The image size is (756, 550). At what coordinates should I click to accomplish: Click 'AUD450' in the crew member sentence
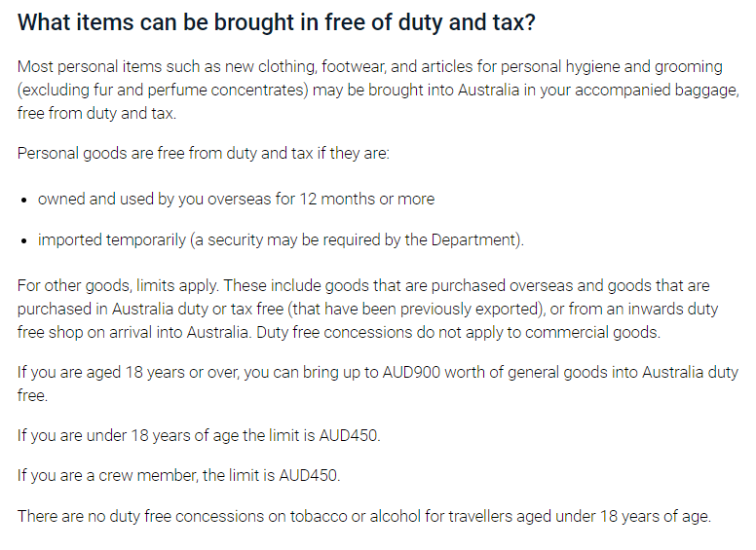pos(309,475)
